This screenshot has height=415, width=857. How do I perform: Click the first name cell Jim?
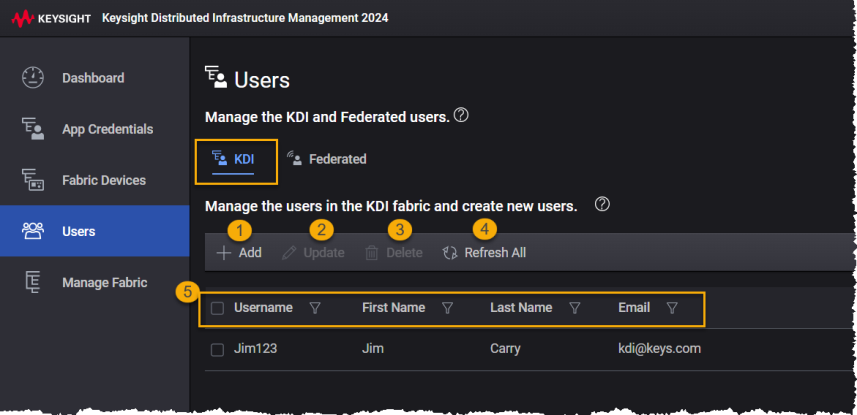coord(373,348)
